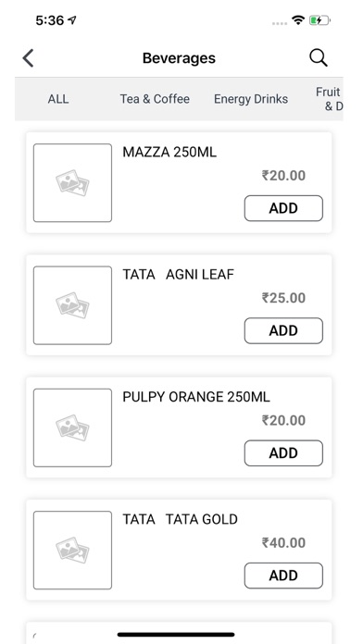Tap the battery charging icon
Image resolution: width=363 pixels, height=644 pixels.
pos(319,19)
